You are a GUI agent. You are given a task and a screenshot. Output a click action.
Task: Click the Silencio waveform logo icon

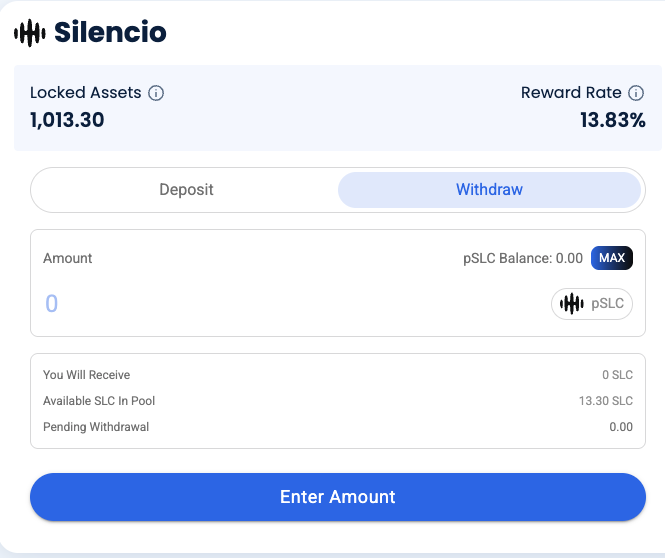point(30,33)
